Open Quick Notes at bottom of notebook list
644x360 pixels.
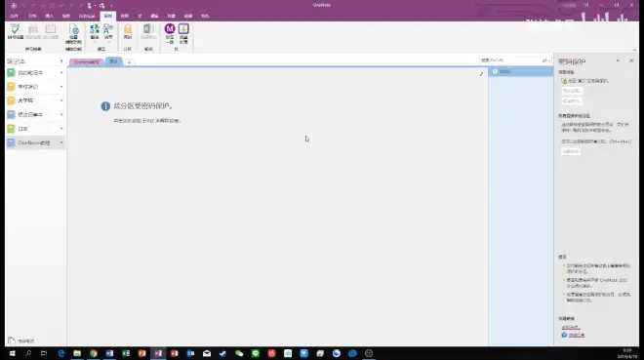(21, 340)
